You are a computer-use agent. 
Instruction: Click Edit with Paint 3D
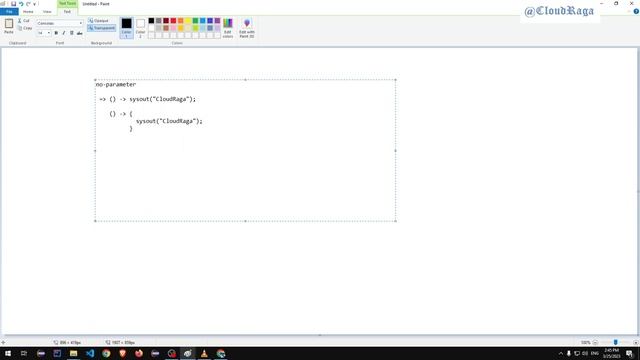pyautogui.click(x=247, y=28)
